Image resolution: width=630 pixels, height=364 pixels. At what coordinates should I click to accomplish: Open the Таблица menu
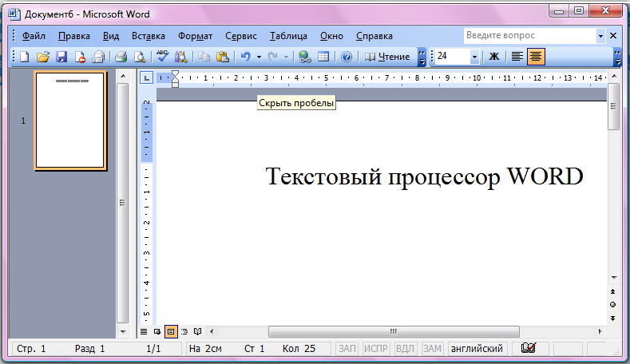(288, 36)
